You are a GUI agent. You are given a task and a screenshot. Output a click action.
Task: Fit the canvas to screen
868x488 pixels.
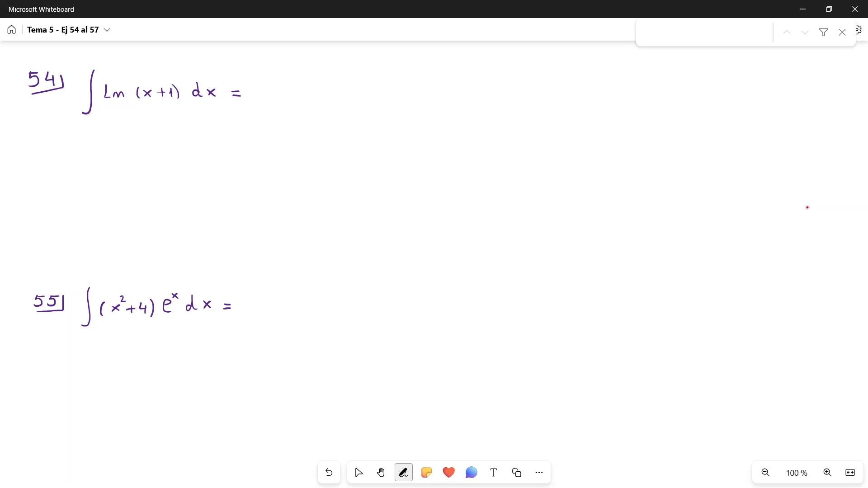850,473
